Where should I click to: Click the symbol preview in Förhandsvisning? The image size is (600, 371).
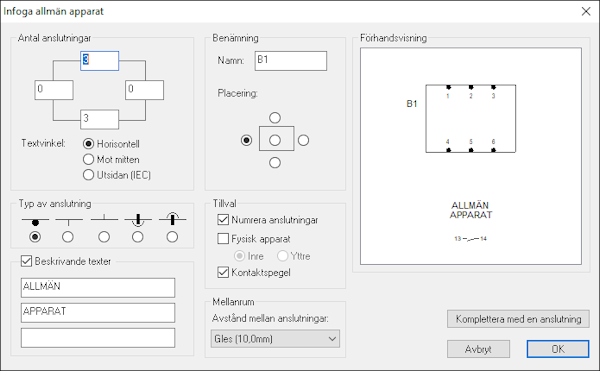[x=471, y=156]
